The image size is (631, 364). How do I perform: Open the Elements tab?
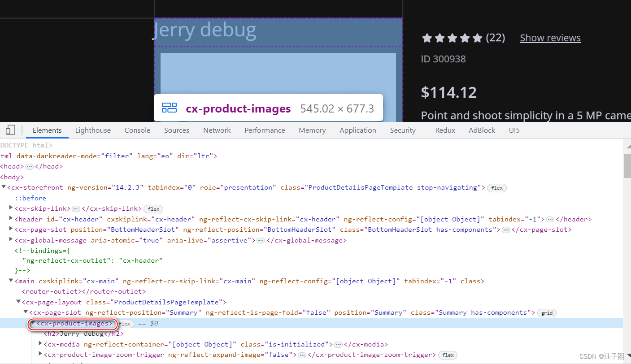pos(47,130)
